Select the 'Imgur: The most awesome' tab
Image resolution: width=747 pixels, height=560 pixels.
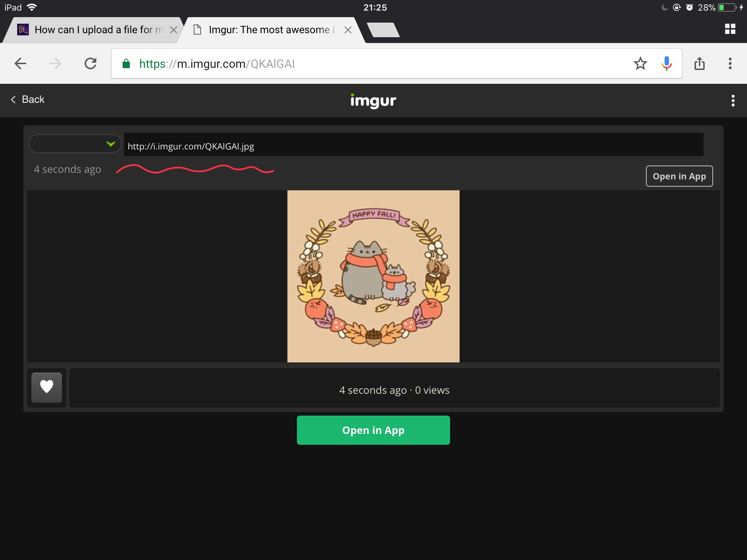point(272,30)
